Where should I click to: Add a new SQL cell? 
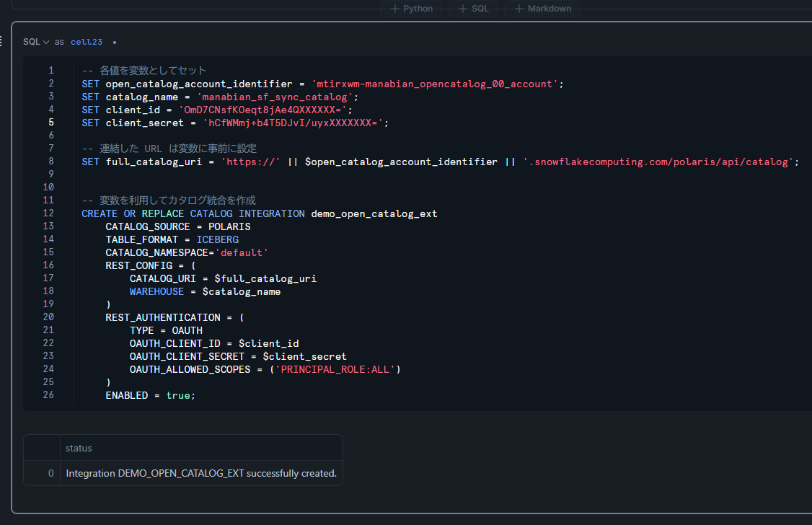(x=473, y=9)
